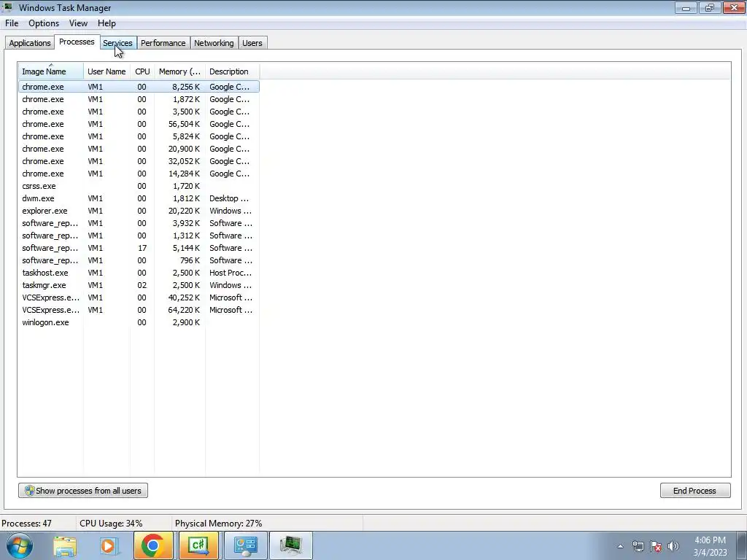Click the taskbar clock showing 4:06 PM

coord(710,546)
